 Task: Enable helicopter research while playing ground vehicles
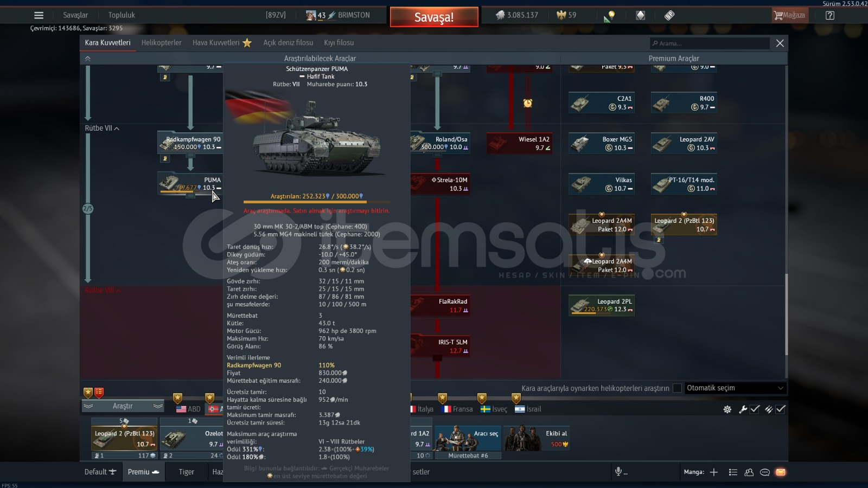(677, 388)
